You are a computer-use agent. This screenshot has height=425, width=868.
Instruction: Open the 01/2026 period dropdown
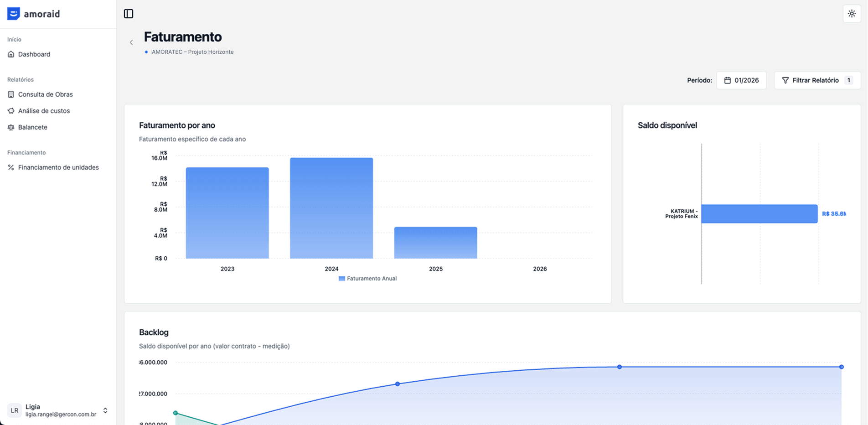tap(742, 80)
